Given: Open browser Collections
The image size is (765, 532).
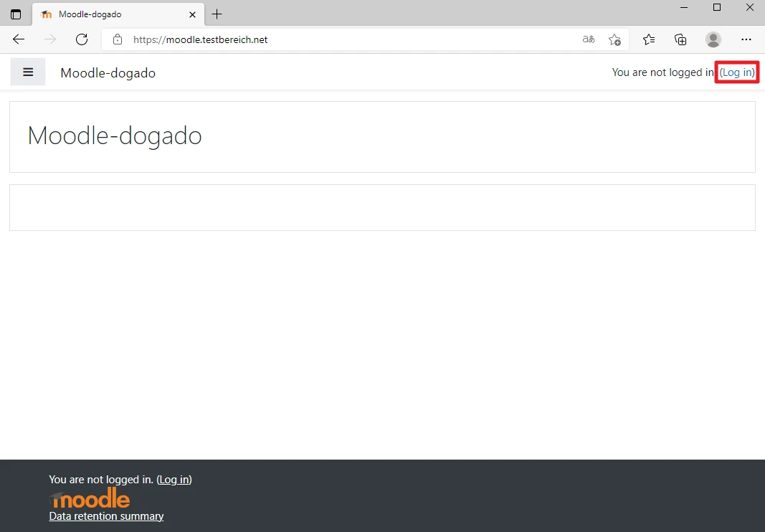Looking at the screenshot, I should (x=680, y=39).
